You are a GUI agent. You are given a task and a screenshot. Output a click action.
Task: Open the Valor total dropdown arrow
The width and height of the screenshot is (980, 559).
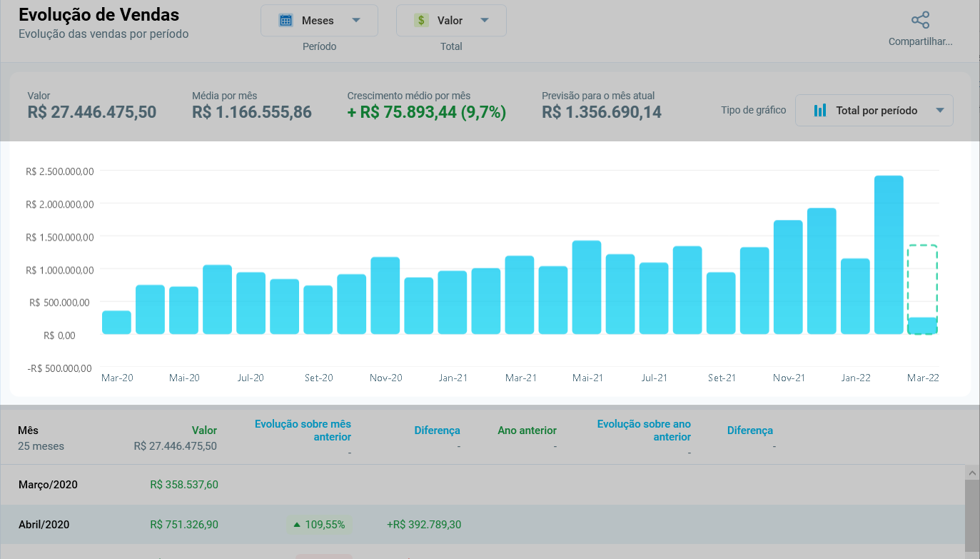pos(485,21)
